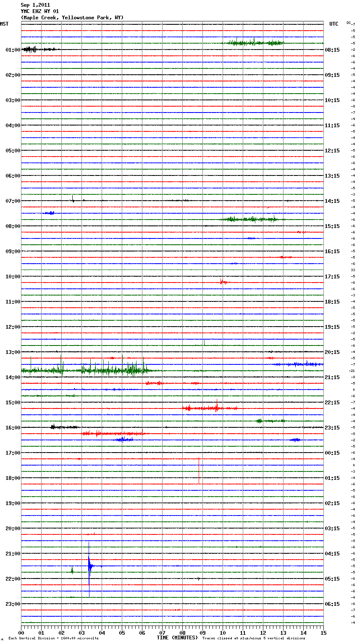Select the 06:00 MST hour label
The width and height of the screenshot is (357, 644).
pos(13,176)
